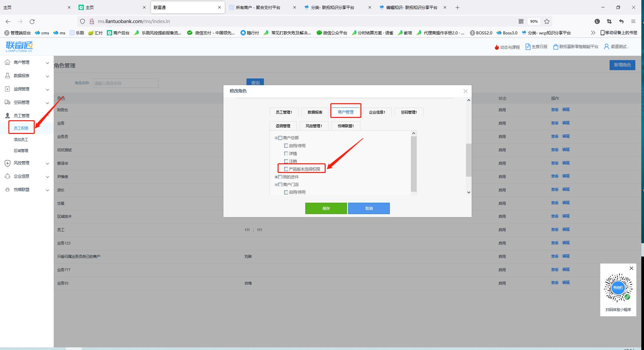This screenshot has width=644, height=350.
Task: Click the 悦喵联盟 icon in sidebar
Action: click(7, 189)
